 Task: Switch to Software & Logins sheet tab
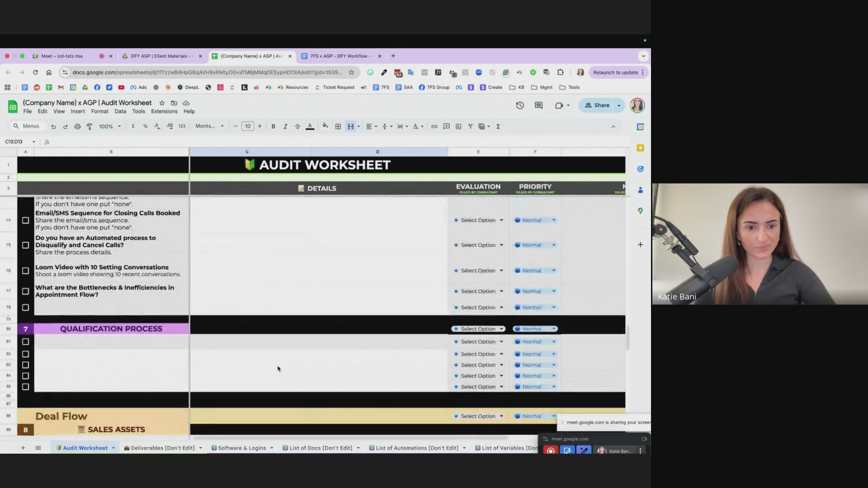pyautogui.click(x=242, y=448)
